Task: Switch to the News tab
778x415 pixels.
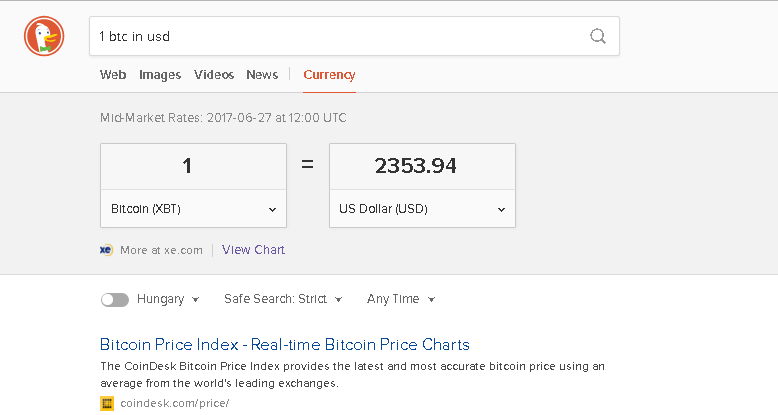Action: pos(262,74)
